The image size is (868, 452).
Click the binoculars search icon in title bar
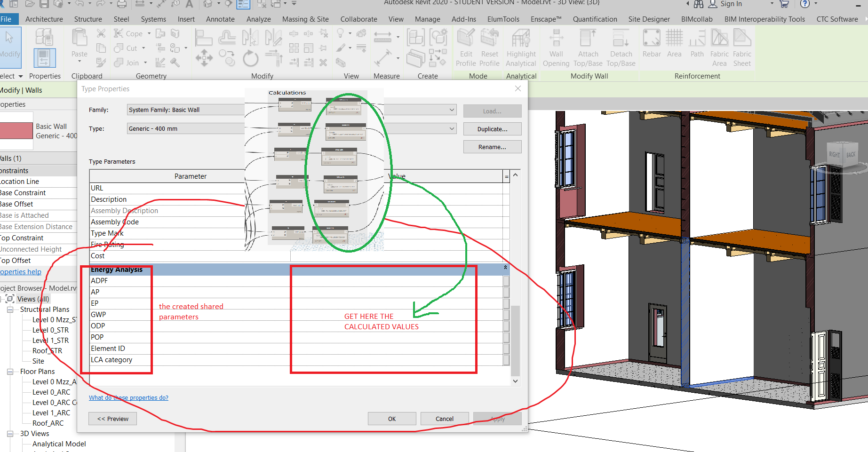699,4
